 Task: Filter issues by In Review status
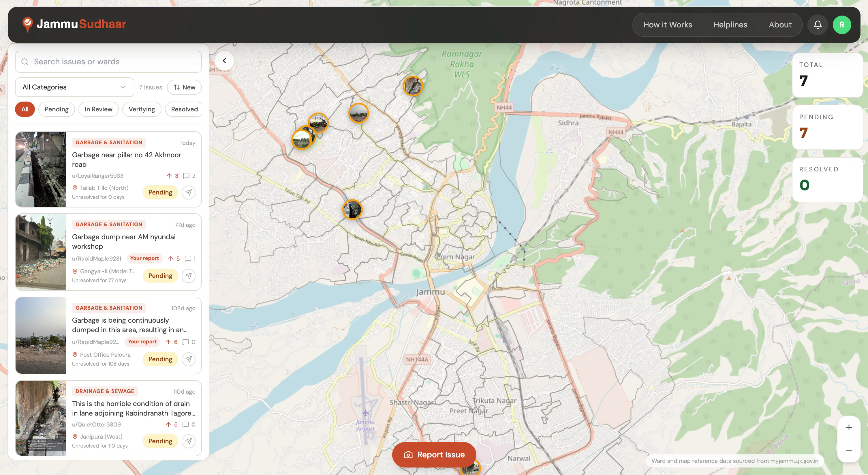98,109
